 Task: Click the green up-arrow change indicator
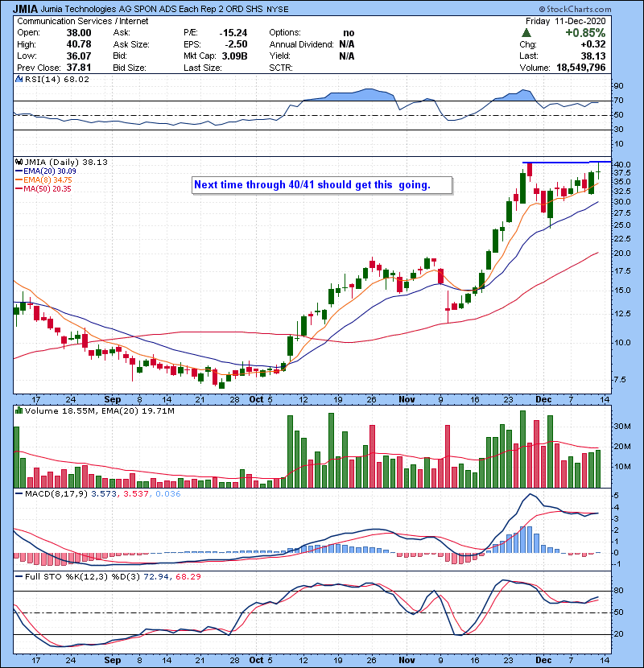[x=526, y=33]
